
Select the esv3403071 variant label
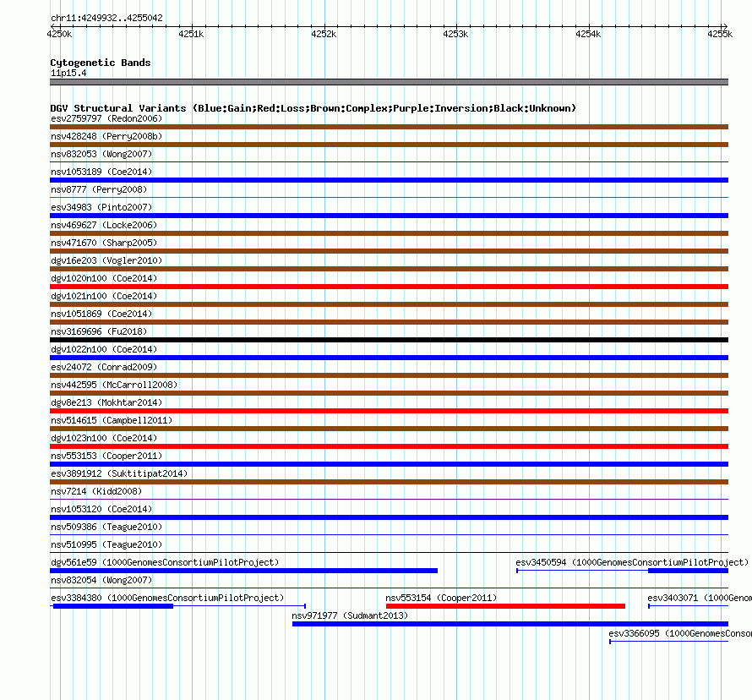pos(700,598)
